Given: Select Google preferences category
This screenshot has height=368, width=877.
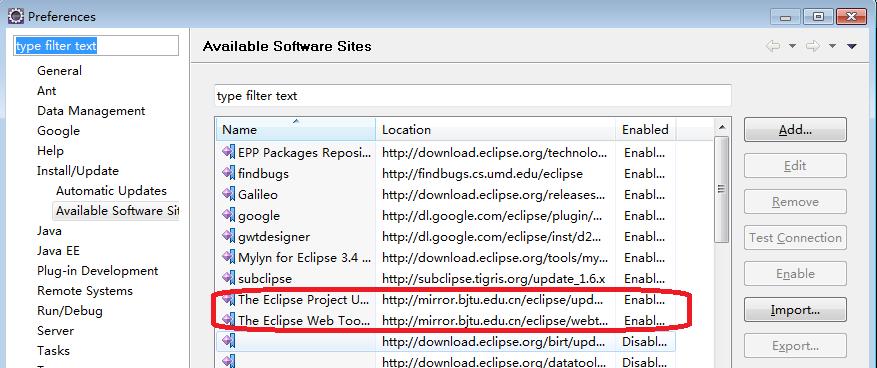Looking at the screenshot, I should (x=58, y=131).
